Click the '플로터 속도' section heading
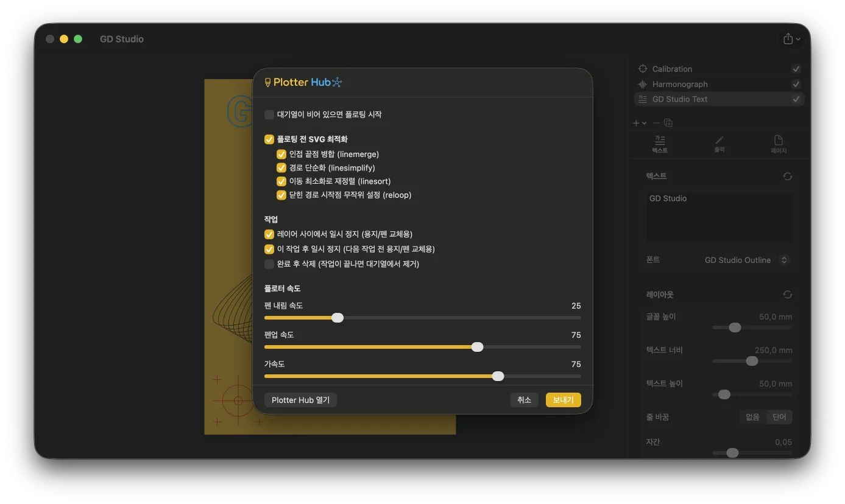845x504 pixels. point(282,289)
